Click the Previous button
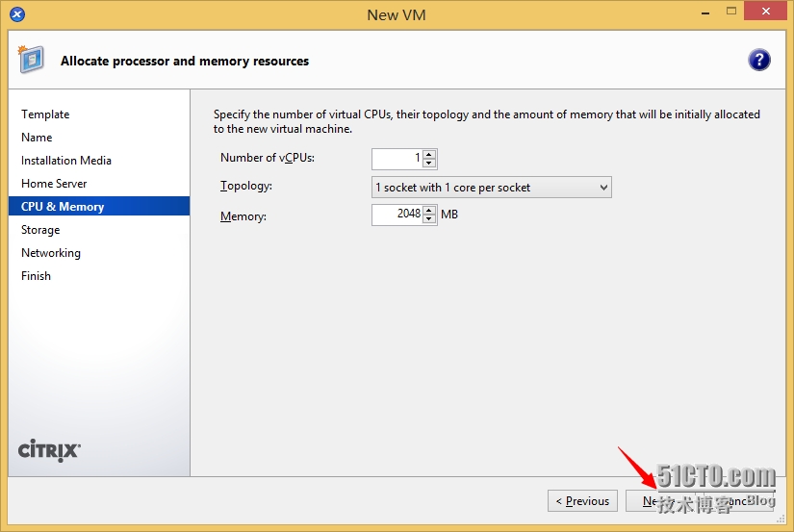Viewport: 794px width, 532px height. click(x=582, y=500)
